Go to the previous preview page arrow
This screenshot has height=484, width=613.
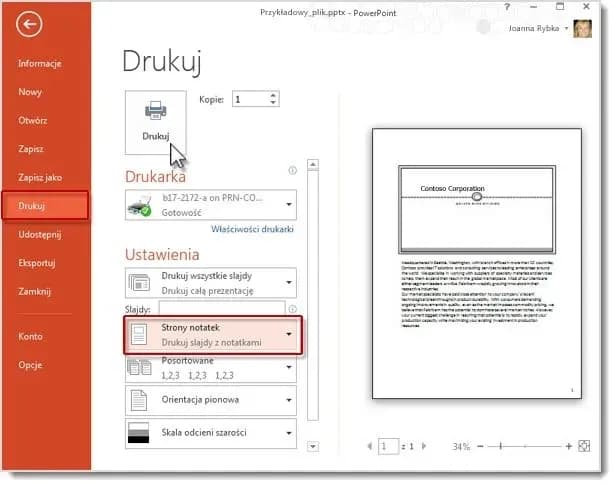click(367, 446)
